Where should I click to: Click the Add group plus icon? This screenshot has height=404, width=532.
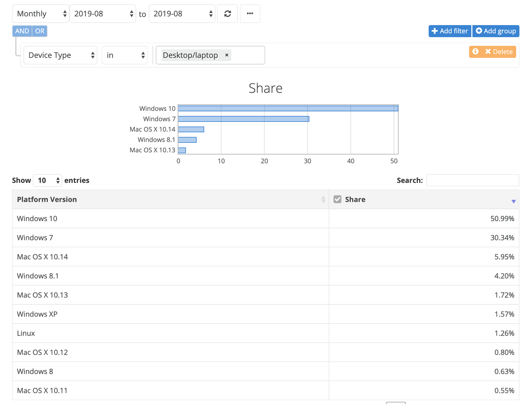[479, 31]
